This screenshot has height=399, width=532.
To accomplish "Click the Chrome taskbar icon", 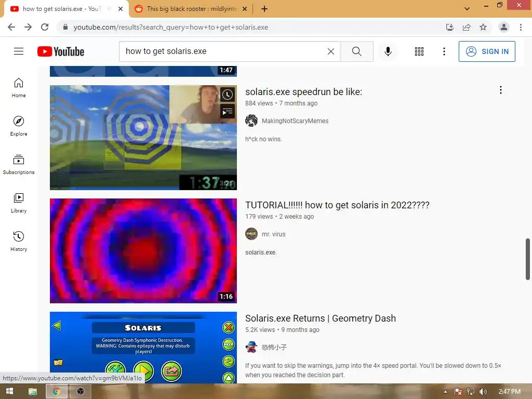I will point(56,392).
